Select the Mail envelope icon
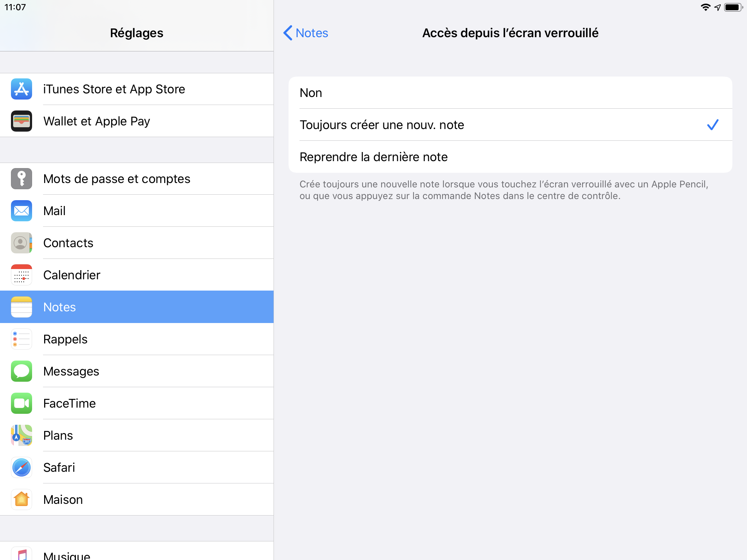The height and width of the screenshot is (560, 747). tap(22, 211)
